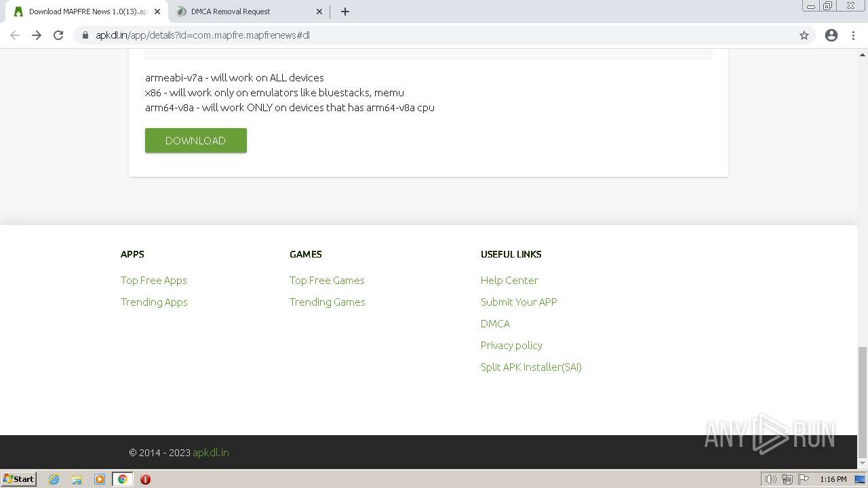Click the page vertical scrollbar thumb

(x=863, y=403)
